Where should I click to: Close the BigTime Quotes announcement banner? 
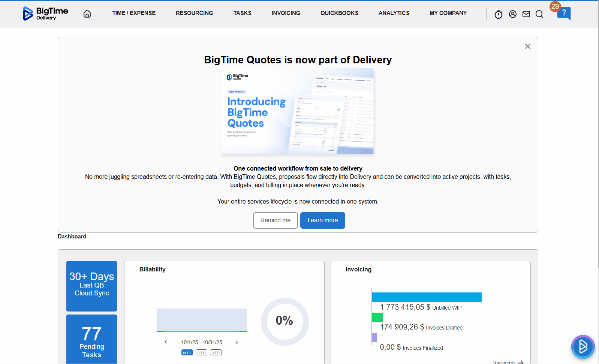tap(527, 46)
